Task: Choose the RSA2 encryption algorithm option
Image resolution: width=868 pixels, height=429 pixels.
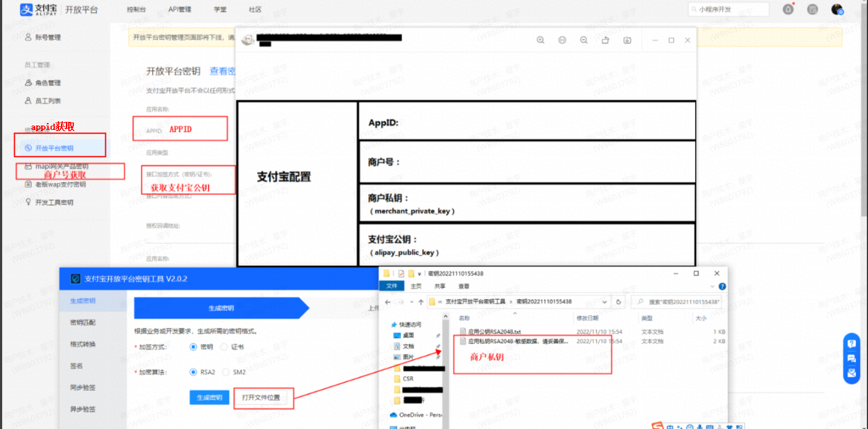Action: [193, 372]
